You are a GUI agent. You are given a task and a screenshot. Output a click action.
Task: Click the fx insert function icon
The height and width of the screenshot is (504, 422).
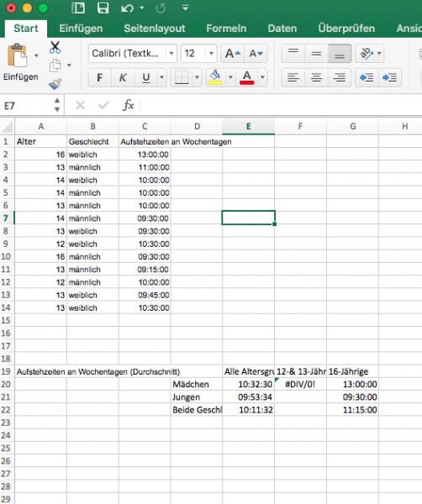click(129, 105)
